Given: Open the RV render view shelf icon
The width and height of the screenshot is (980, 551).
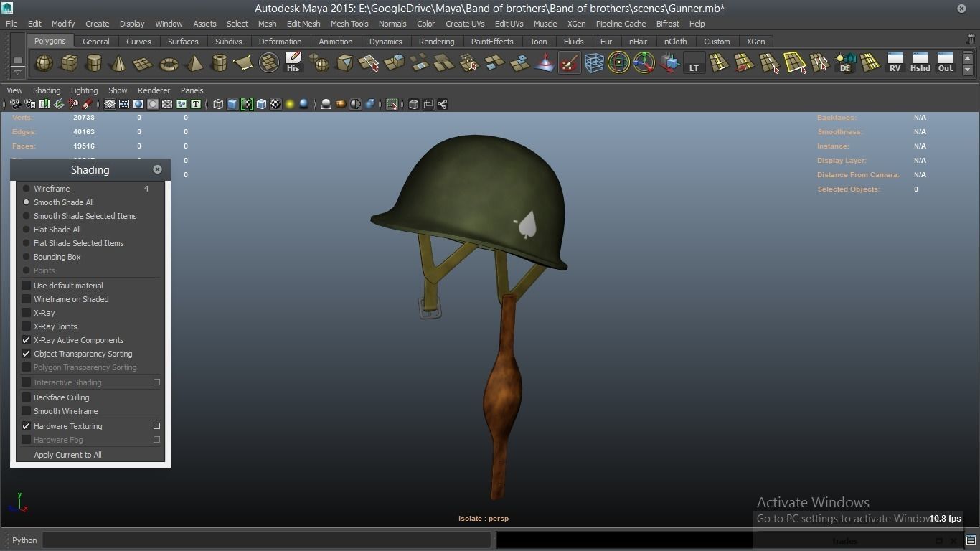Looking at the screenshot, I should (x=895, y=63).
